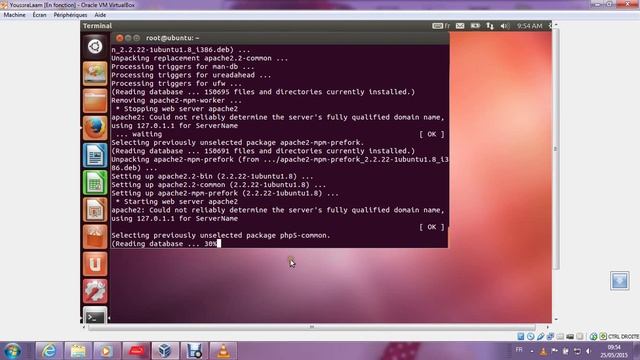Open the red application on the taskbar
This screenshot has width=640, height=360.
click(x=136, y=351)
